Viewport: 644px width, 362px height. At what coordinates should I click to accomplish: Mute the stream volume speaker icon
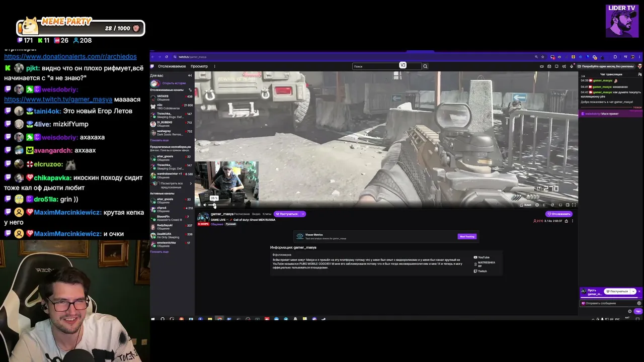204,205
